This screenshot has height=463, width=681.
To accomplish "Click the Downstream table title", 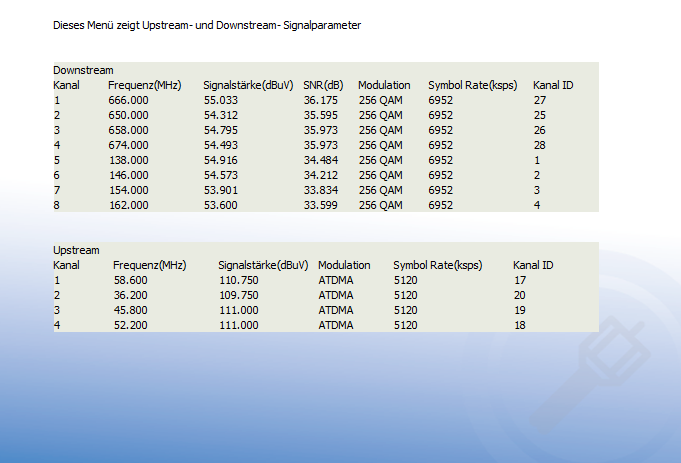I will point(83,70).
